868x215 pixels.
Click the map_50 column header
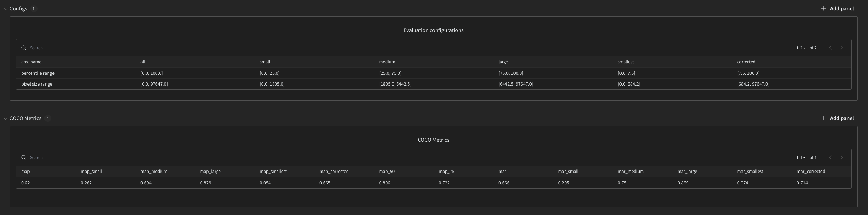(x=387, y=172)
